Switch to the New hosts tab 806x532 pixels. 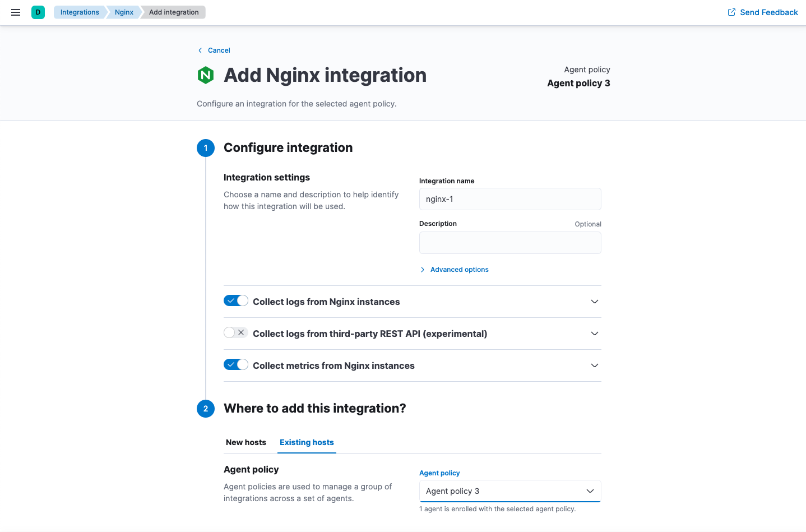click(x=245, y=442)
